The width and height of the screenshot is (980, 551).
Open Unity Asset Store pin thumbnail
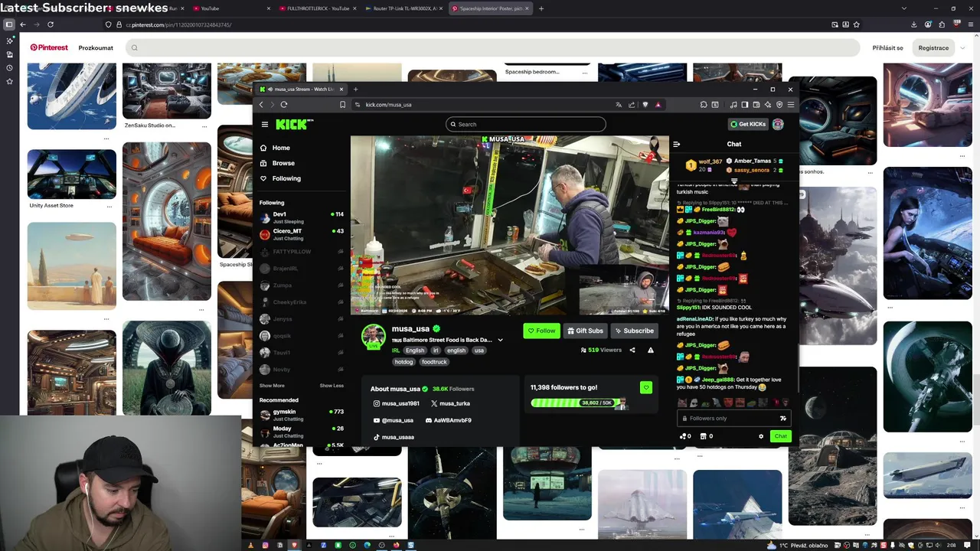pyautogui.click(x=72, y=174)
